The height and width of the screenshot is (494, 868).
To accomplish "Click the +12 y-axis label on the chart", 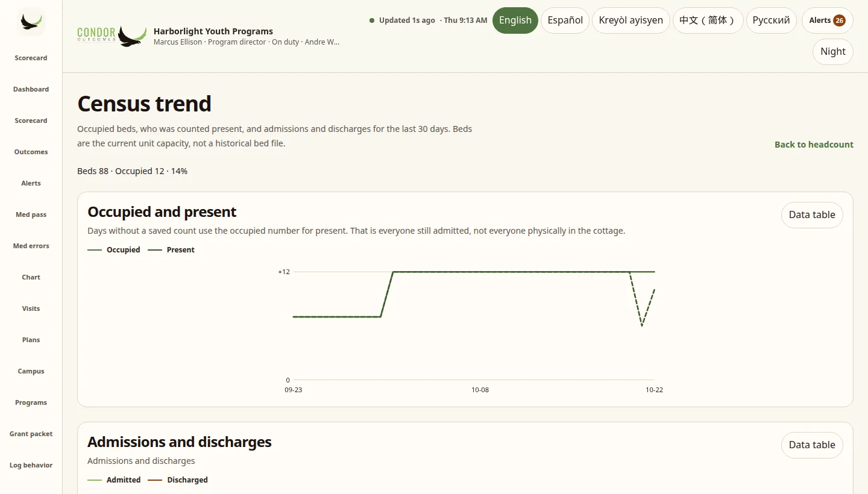I will tap(284, 272).
